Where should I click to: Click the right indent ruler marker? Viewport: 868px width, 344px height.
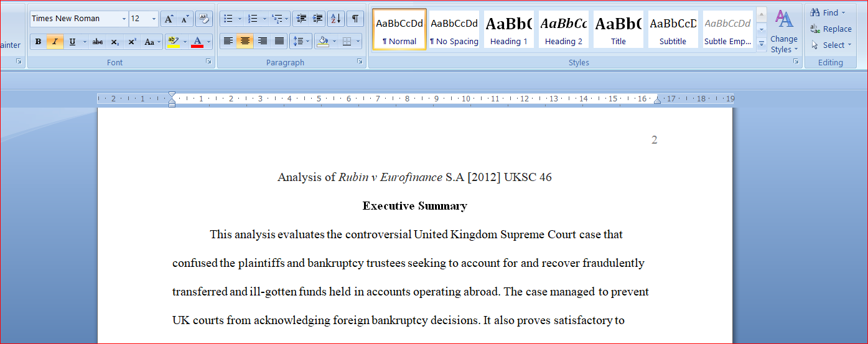click(x=657, y=100)
